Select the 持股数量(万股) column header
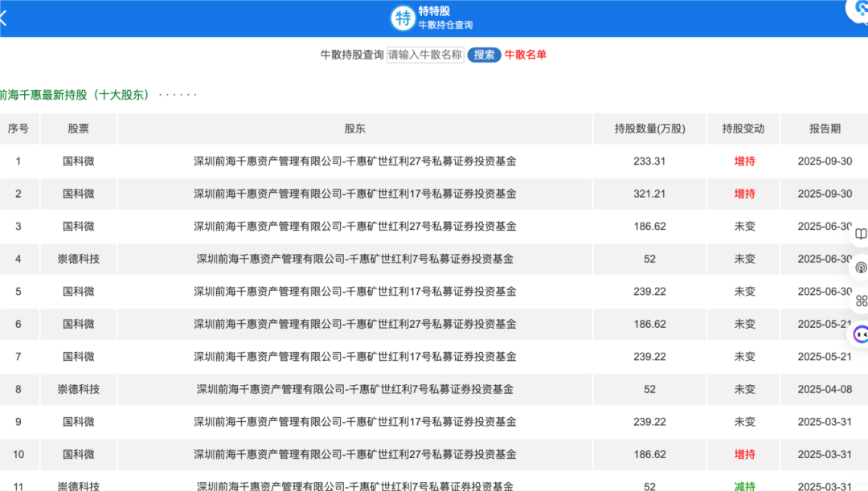The width and height of the screenshot is (868, 491). click(650, 129)
